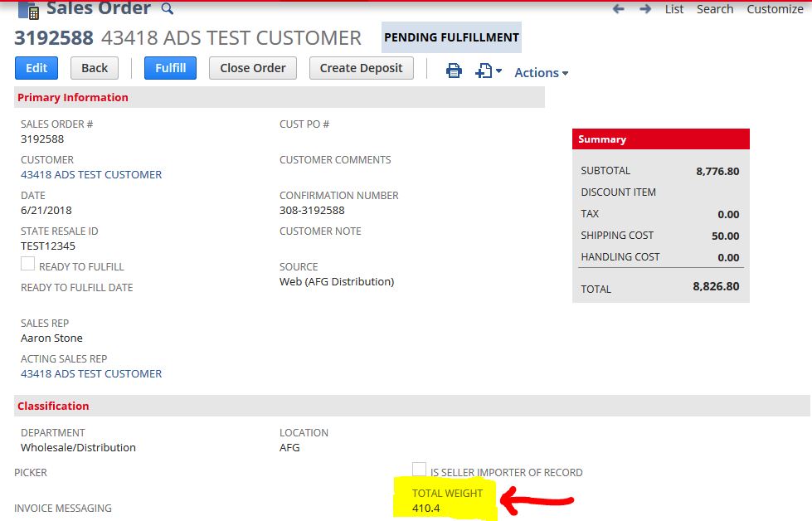
Task: Click the new document plus icon
Action: point(484,71)
